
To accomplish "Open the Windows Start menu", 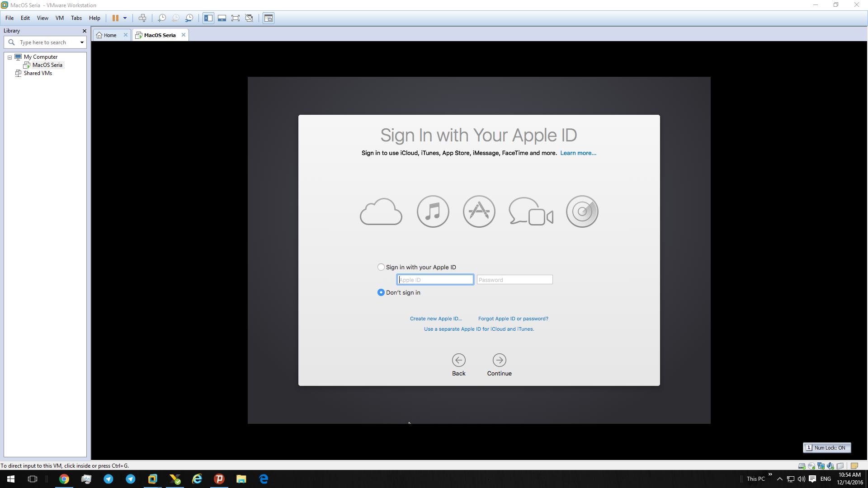I will pyautogui.click(x=11, y=479).
